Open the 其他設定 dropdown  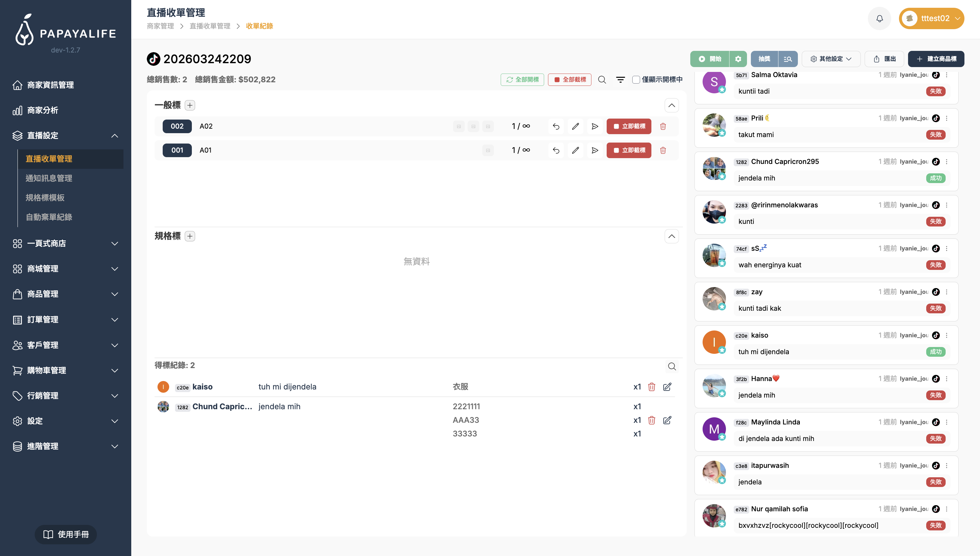coord(831,59)
